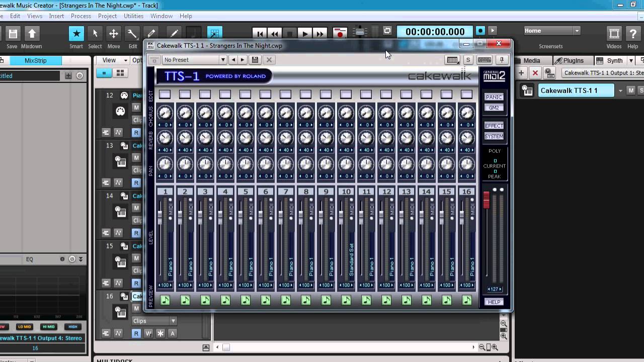This screenshot has height=362, width=644.
Task: Open the Utilities menu
Action: (133, 16)
